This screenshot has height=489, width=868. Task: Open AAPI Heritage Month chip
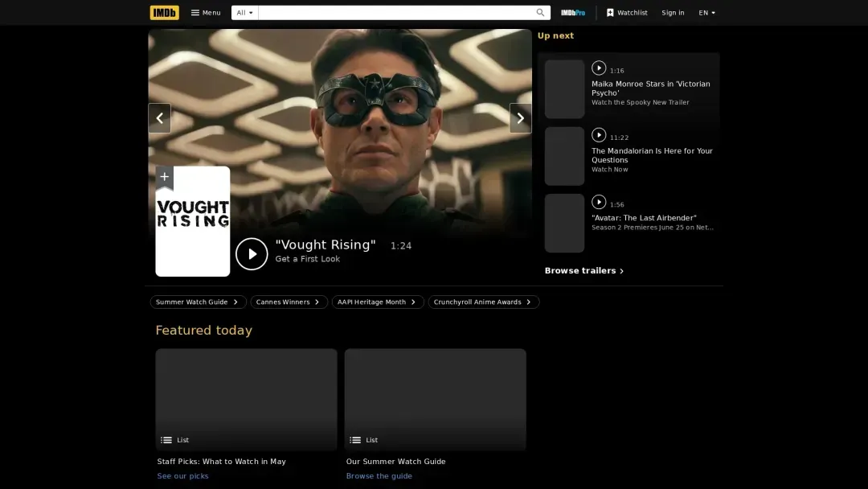[x=378, y=302]
